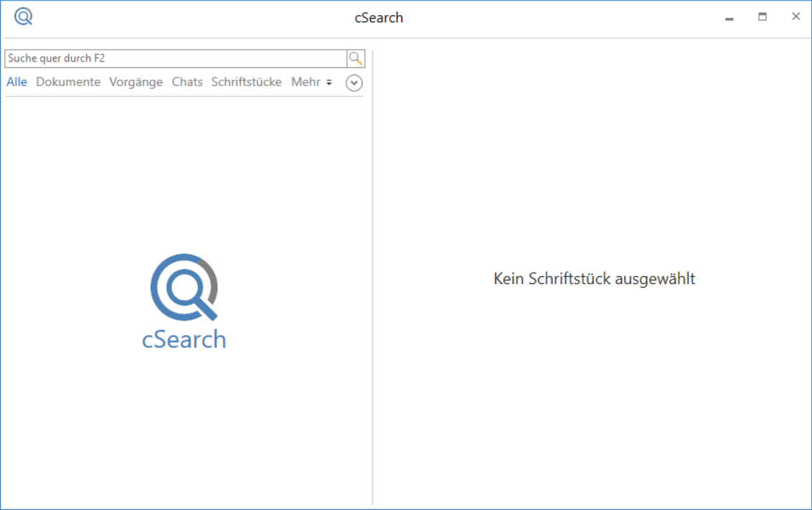This screenshot has width=812, height=510.
Task: Select the Alle tab
Action: [16, 82]
